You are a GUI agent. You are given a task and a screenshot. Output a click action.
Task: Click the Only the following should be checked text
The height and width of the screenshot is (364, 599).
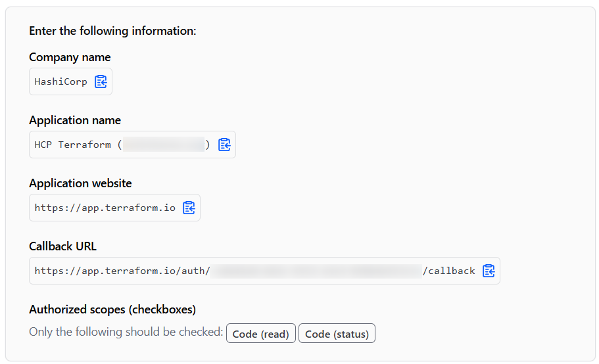click(126, 332)
